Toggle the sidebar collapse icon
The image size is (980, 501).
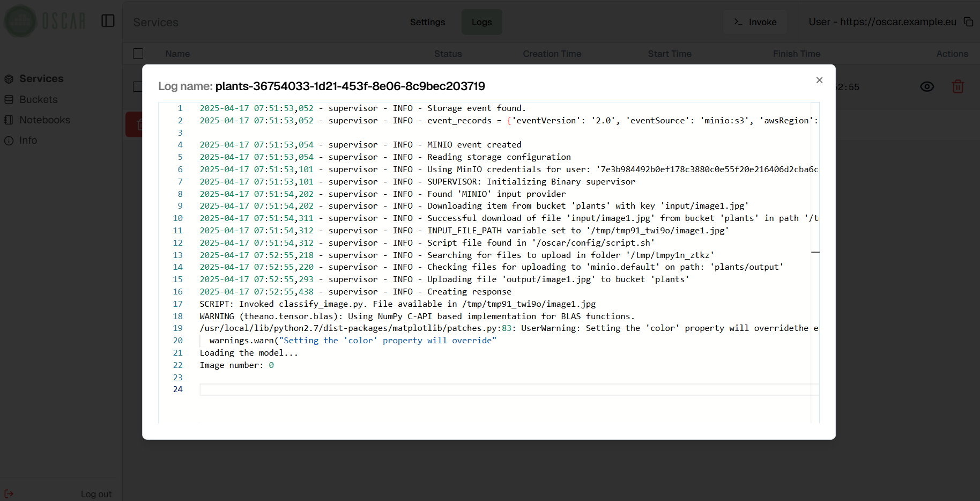click(x=108, y=21)
